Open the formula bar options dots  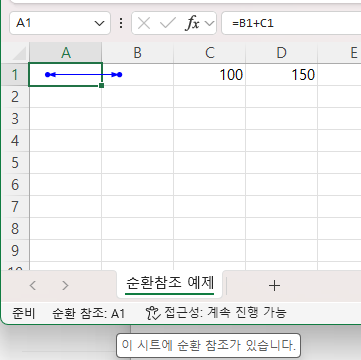pos(121,23)
